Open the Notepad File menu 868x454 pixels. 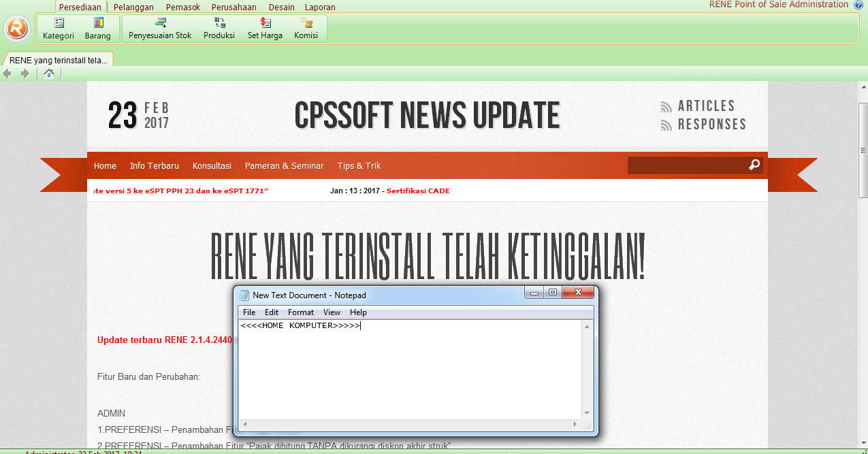[x=249, y=312]
